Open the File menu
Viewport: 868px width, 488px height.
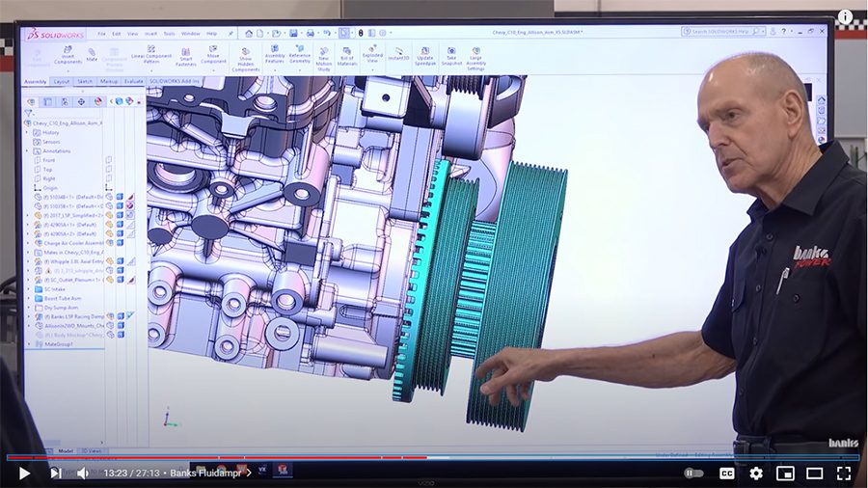[102, 34]
